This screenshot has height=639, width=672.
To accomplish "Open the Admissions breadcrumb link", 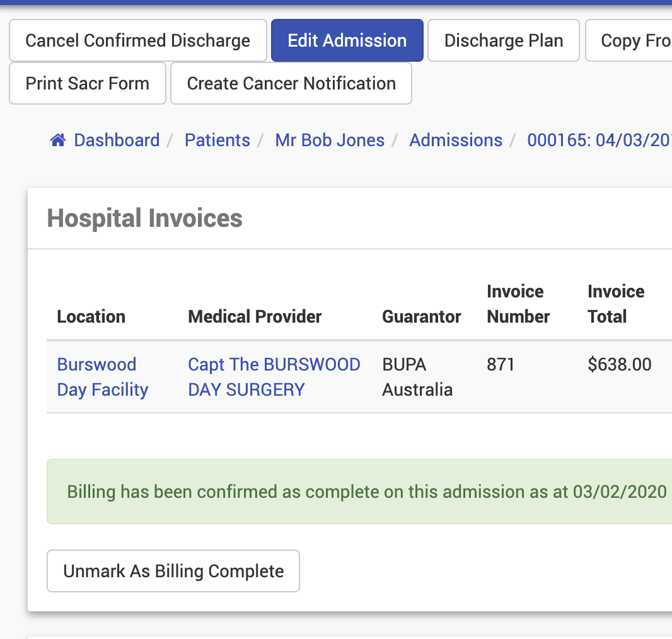I will point(456,140).
